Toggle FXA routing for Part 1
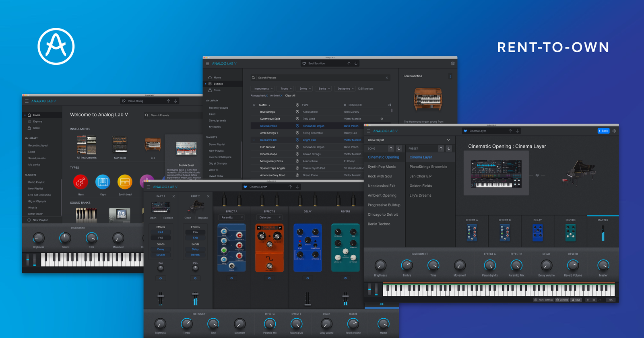Screen dimensions: 644x338 pos(161,232)
